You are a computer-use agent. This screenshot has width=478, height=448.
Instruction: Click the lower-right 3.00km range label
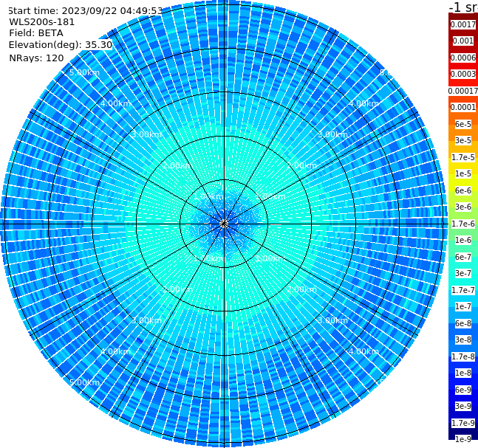point(333,320)
